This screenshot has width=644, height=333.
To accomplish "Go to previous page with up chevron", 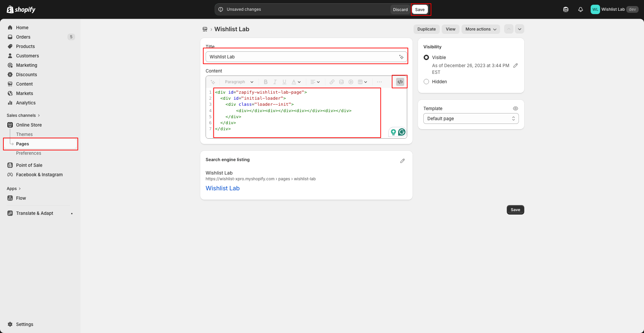I will pyautogui.click(x=509, y=29).
